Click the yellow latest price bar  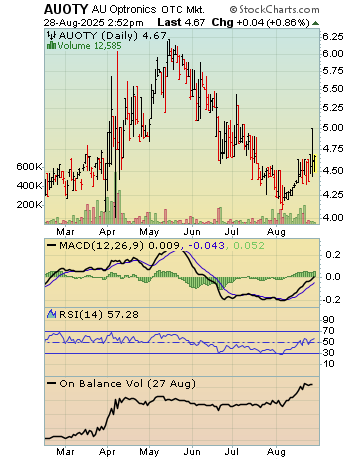click(x=315, y=163)
